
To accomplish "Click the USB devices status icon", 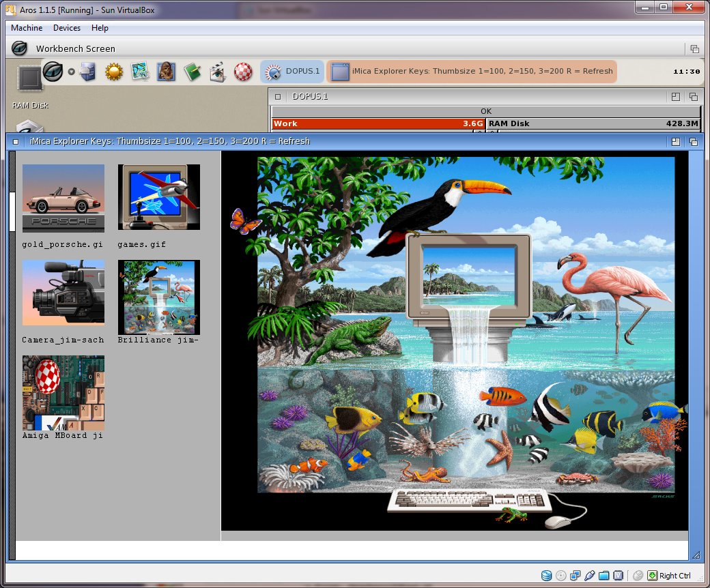I will coord(590,576).
